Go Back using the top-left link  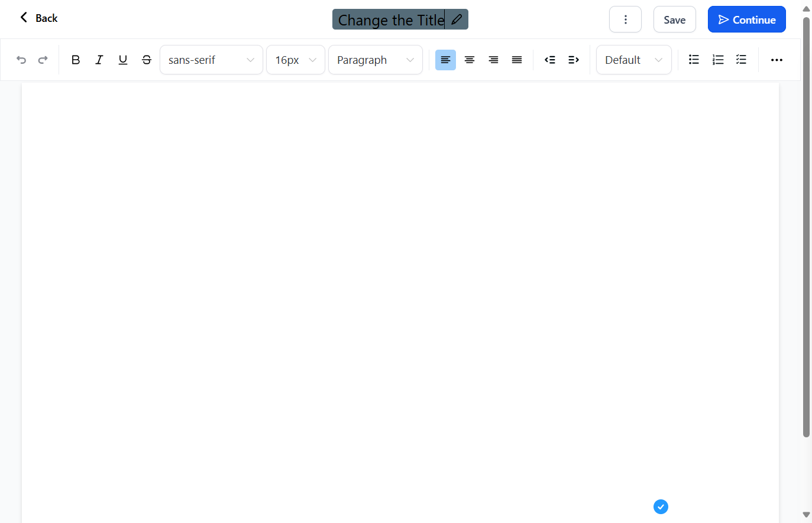pos(38,18)
